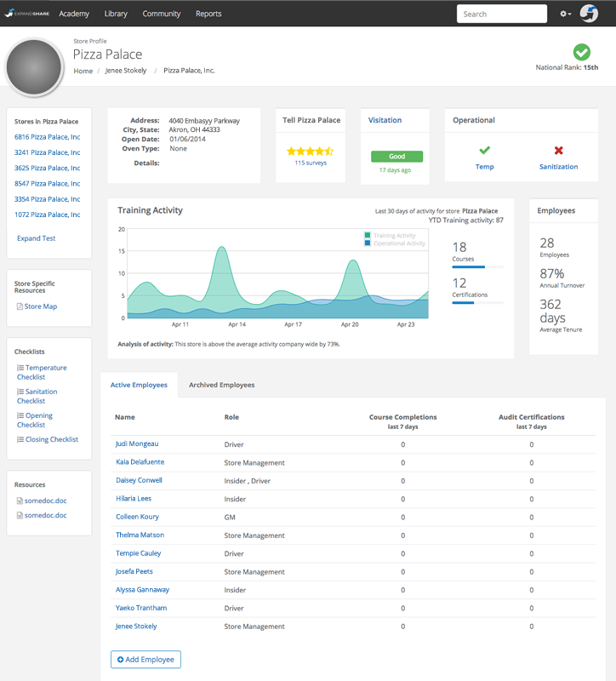The width and height of the screenshot is (616, 681).
Task: Toggle Training Activity legend swatch
Action: point(368,236)
